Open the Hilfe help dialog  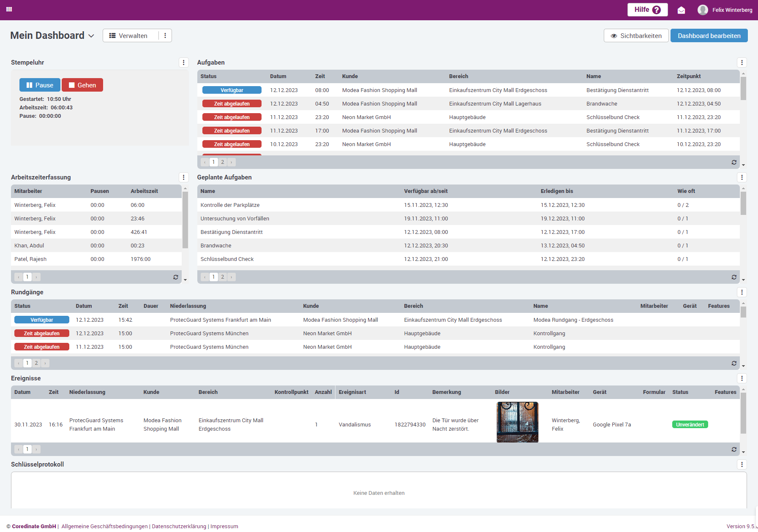click(647, 9)
